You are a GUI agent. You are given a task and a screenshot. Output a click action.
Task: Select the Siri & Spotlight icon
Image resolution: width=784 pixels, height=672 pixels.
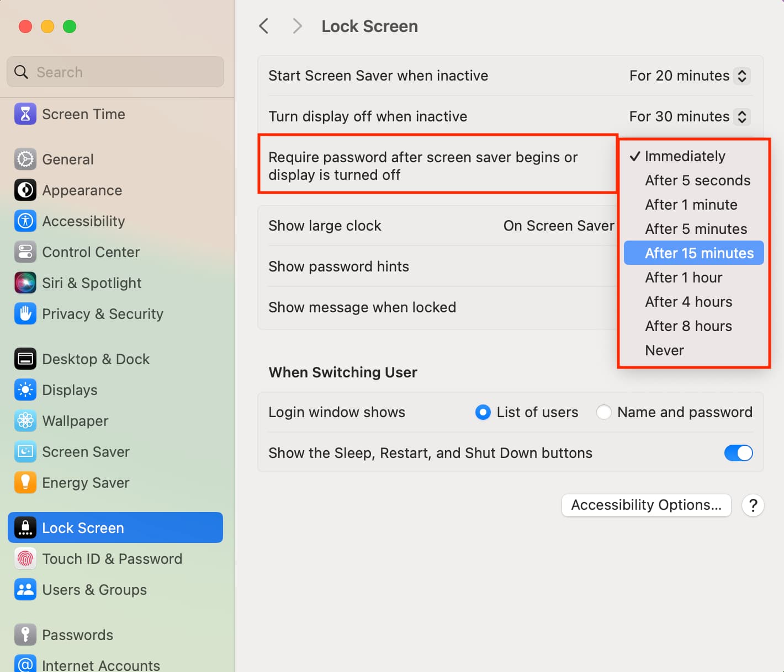coord(25,283)
